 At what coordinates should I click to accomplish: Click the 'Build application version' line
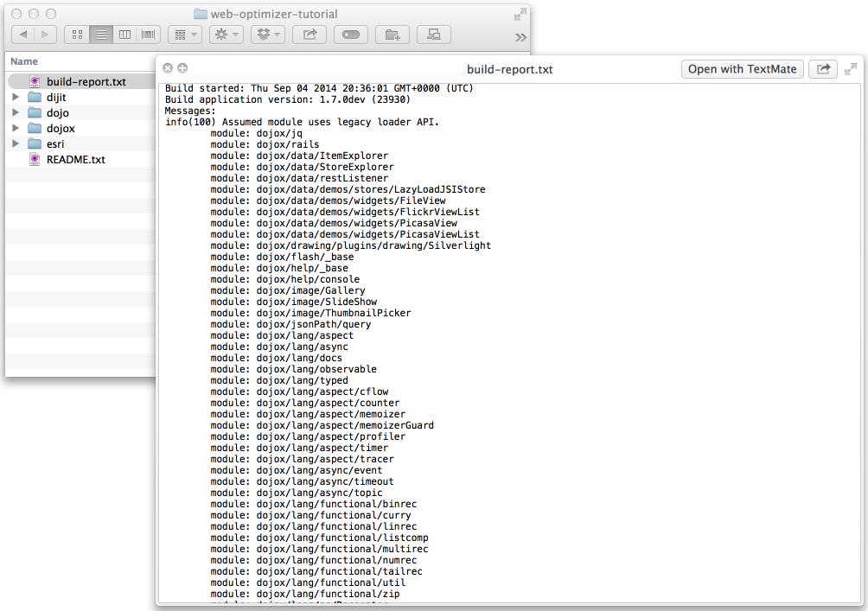click(288, 99)
